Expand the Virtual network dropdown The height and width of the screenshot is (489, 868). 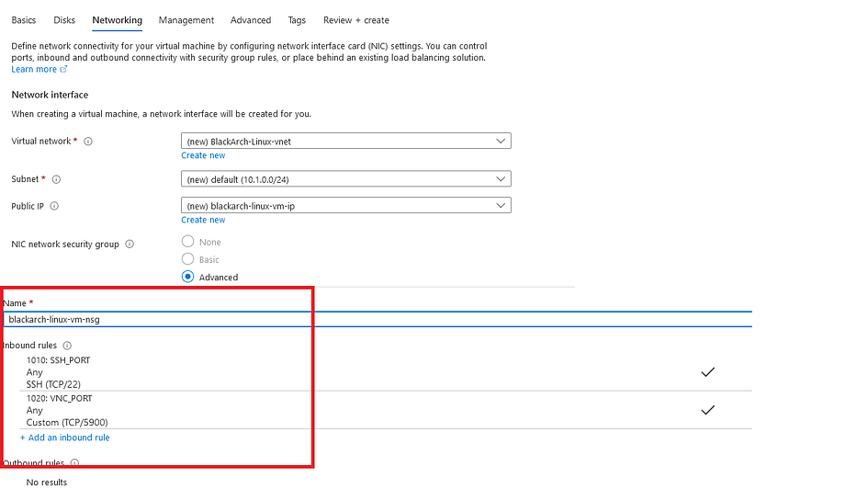[x=346, y=141]
